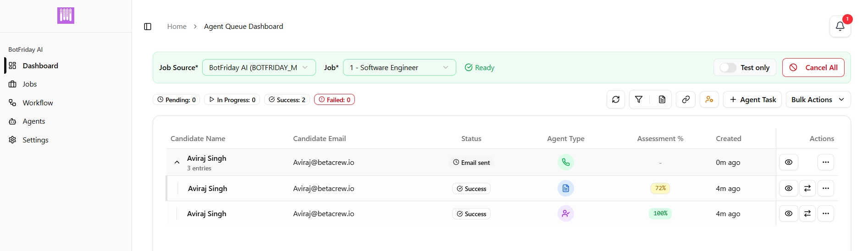868x251 pixels.
Task: View details of Email sent row
Action: pyautogui.click(x=789, y=162)
